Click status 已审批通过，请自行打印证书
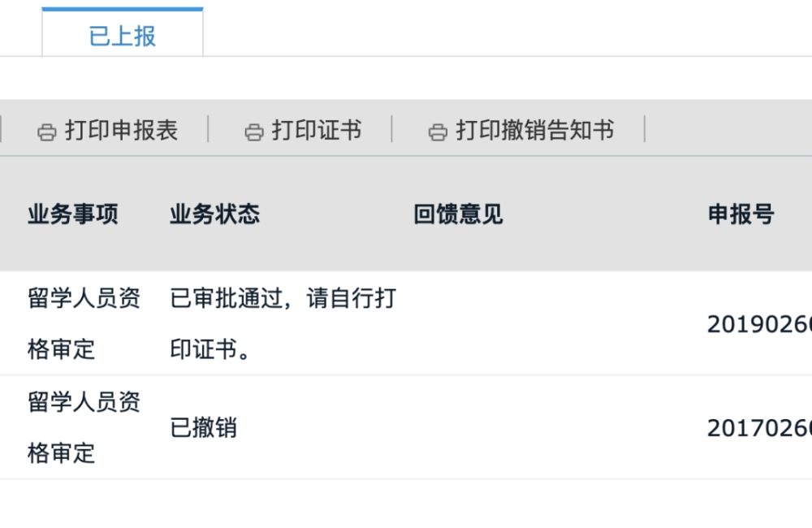 point(283,324)
